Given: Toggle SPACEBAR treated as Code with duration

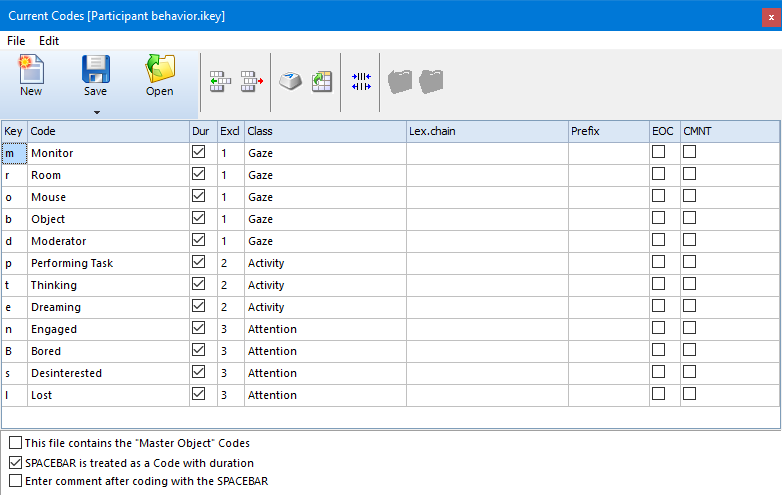Looking at the screenshot, I should (x=15, y=463).
